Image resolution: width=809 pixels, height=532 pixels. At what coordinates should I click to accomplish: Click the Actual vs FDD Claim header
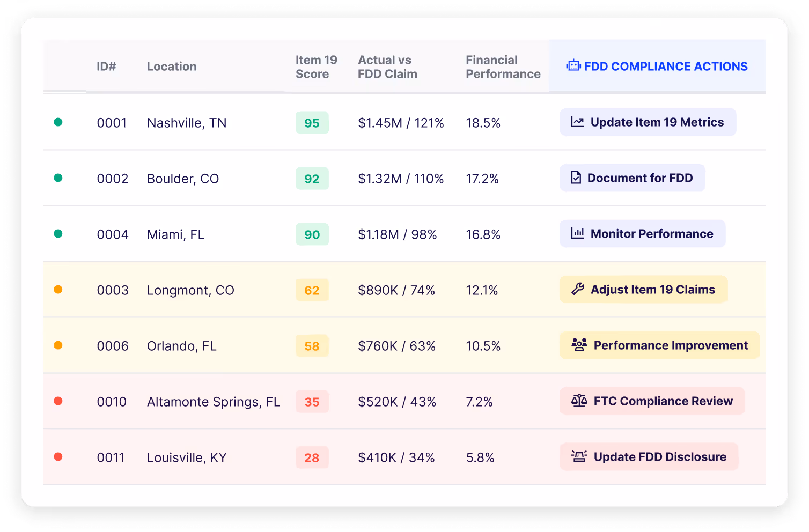[x=387, y=67]
